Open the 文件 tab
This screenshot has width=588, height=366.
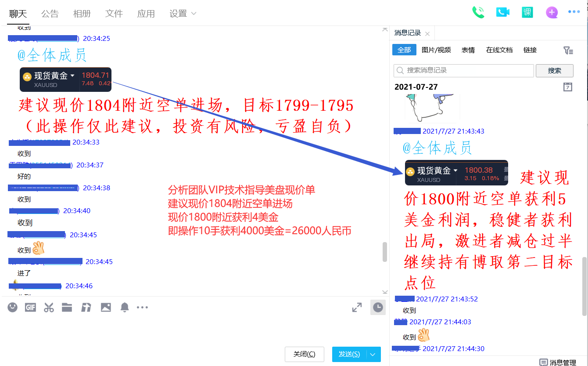coord(114,14)
